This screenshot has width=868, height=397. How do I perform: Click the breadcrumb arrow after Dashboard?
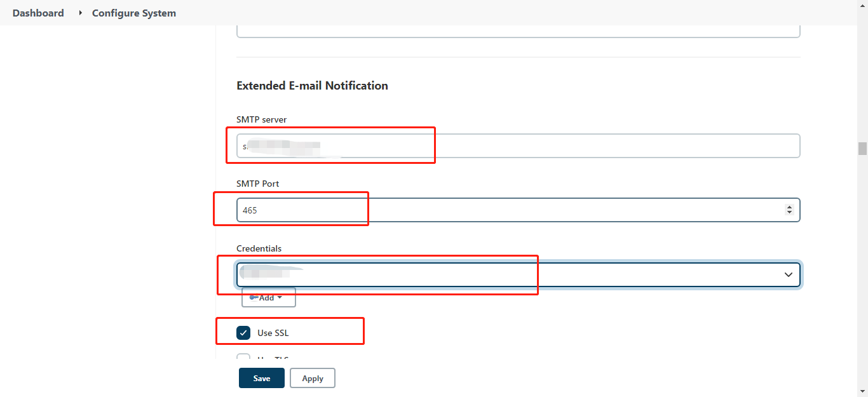[x=81, y=13]
